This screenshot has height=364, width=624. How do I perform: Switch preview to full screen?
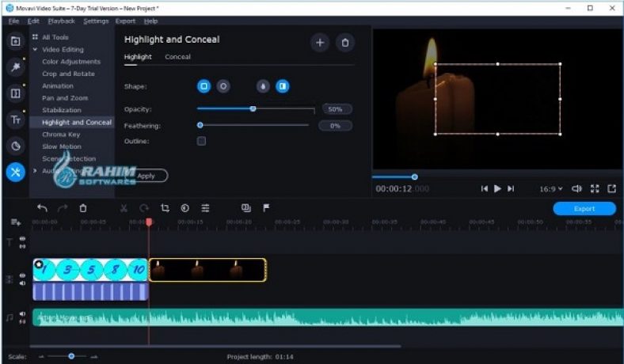595,188
